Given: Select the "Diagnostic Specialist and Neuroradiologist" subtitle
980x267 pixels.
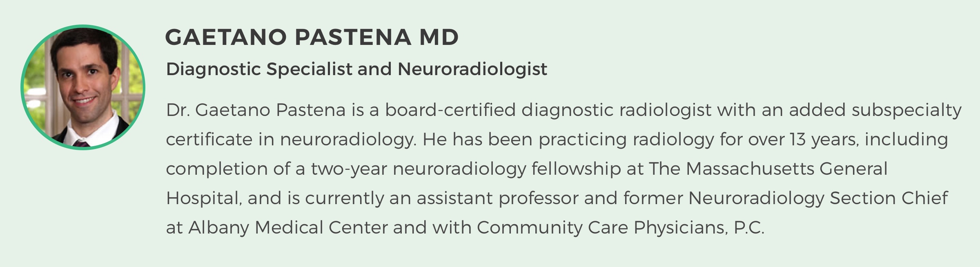Looking at the screenshot, I should tap(356, 69).
